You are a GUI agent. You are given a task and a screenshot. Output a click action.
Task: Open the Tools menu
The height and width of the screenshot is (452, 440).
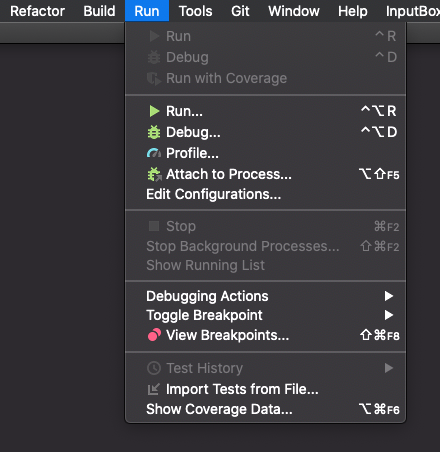point(195,11)
